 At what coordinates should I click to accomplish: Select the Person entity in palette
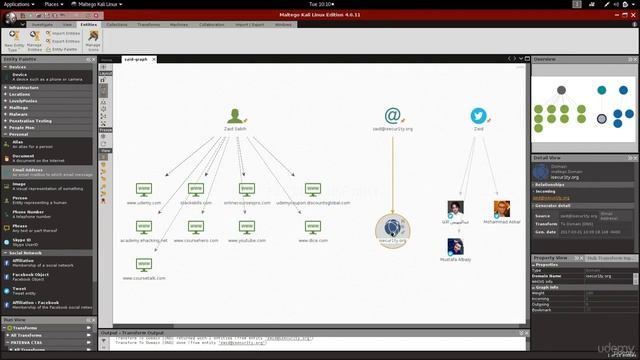point(48,200)
